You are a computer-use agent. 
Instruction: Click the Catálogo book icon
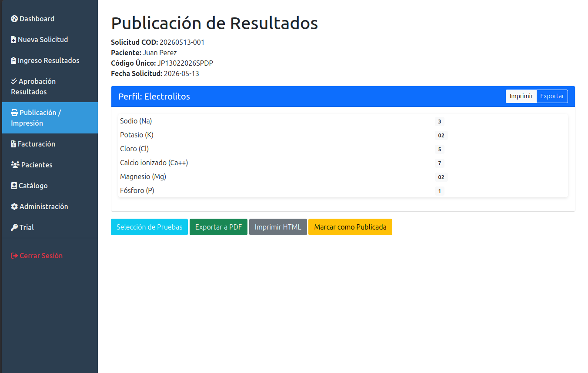tap(14, 186)
